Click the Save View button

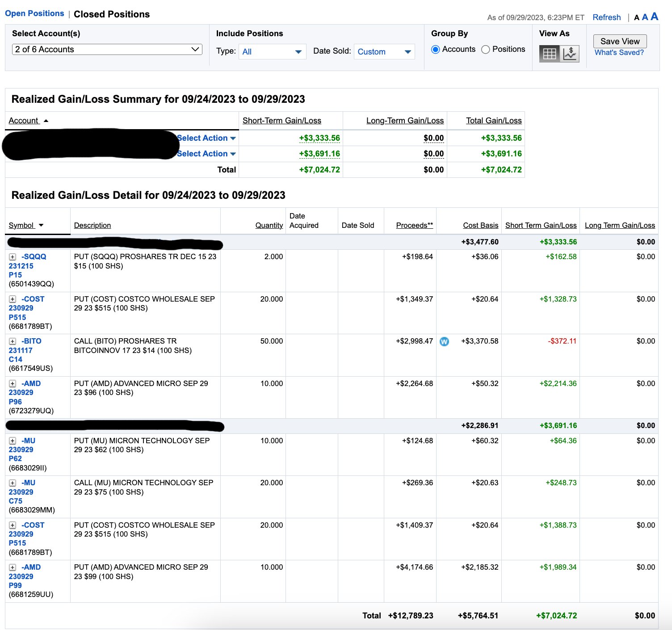coord(620,41)
